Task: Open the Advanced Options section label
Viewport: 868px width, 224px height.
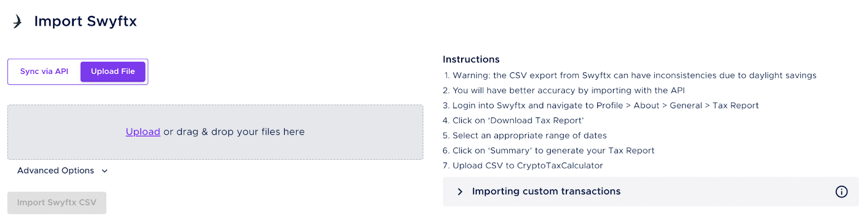Action: [x=56, y=171]
